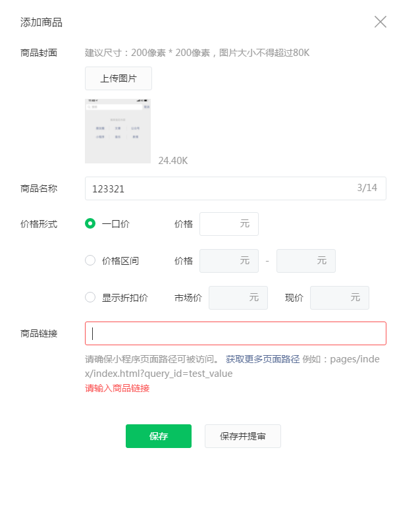This screenshot has height=506, width=420.
Task: Focus the 市场价 input field
Action: [x=238, y=298]
